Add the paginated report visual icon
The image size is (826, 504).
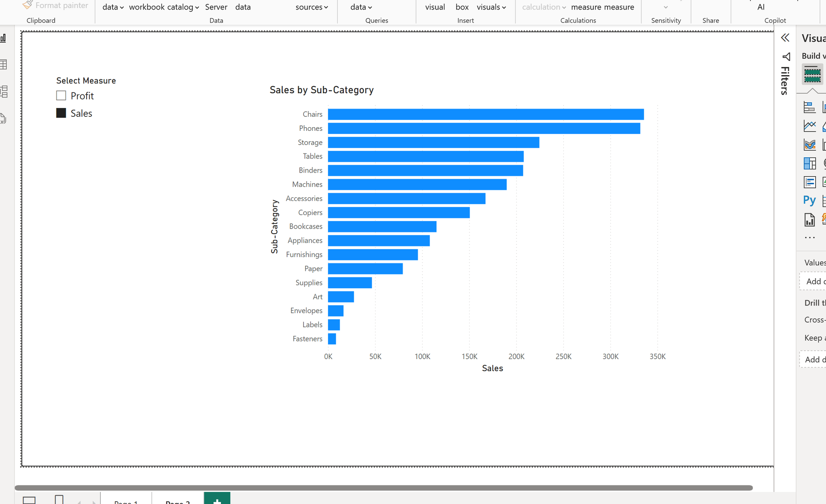[809, 220]
